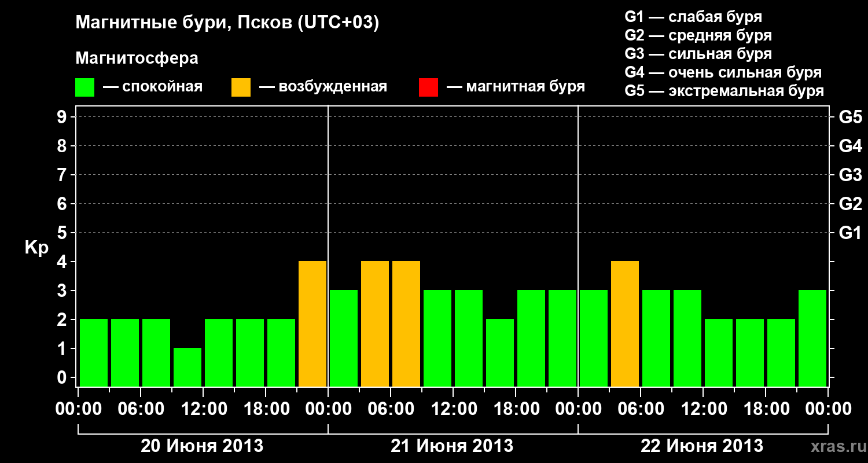The width and height of the screenshot is (868, 463).
Task: Click the 'G3 — сильная буря' legend line
Action: [x=698, y=54]
